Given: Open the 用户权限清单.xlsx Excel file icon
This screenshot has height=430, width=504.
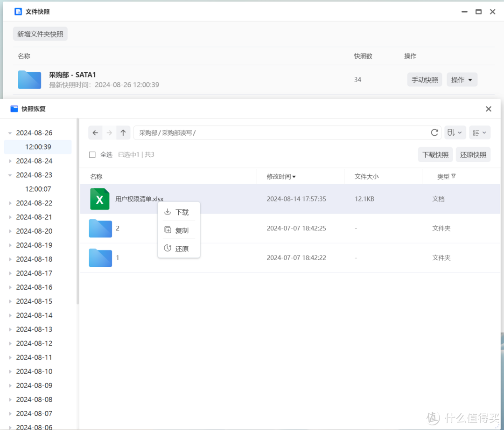Looking at the screenshot, I should pyautogui.click(x=99, y=199).
